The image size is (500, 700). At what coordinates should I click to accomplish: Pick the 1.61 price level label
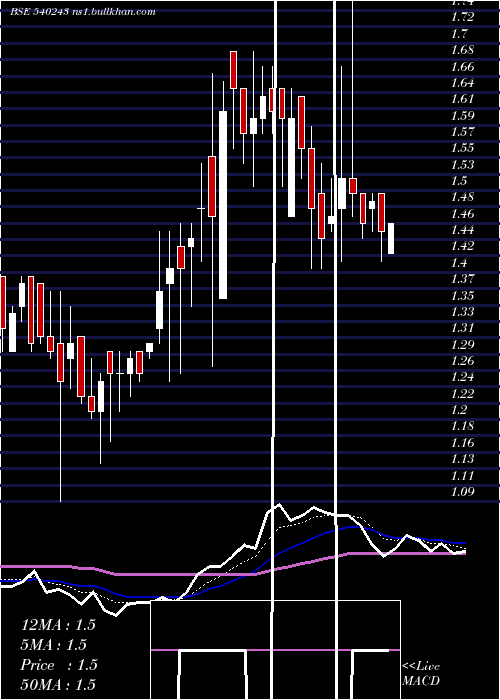tap(462, 99)
